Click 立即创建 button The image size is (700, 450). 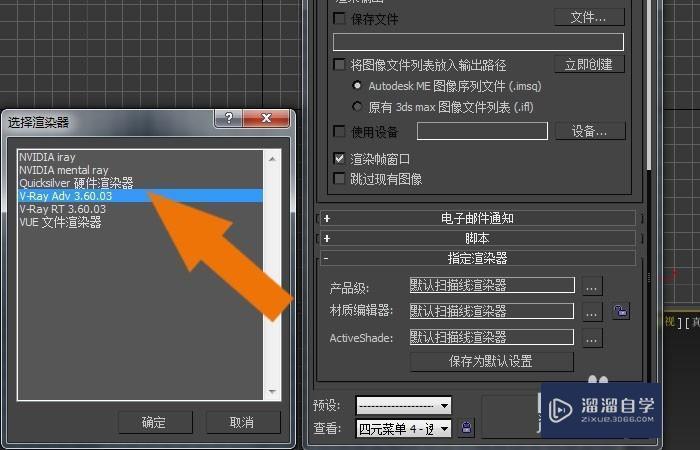(589, 64)
